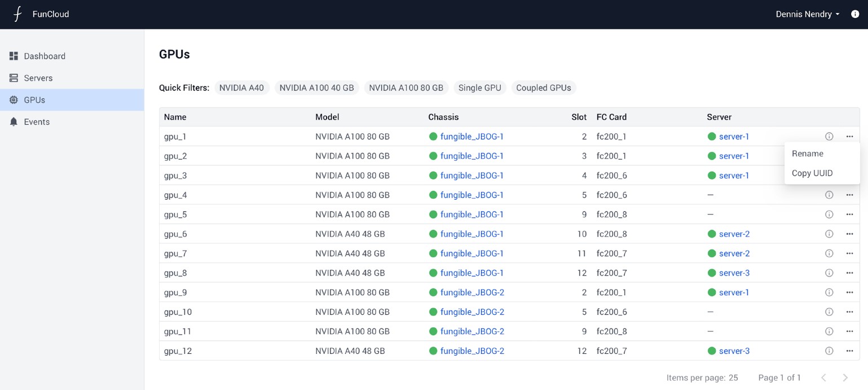This screenshot has height=390, width=868.
Task: Navigate to Servers in the sidebar
Action: pos(38,78)
